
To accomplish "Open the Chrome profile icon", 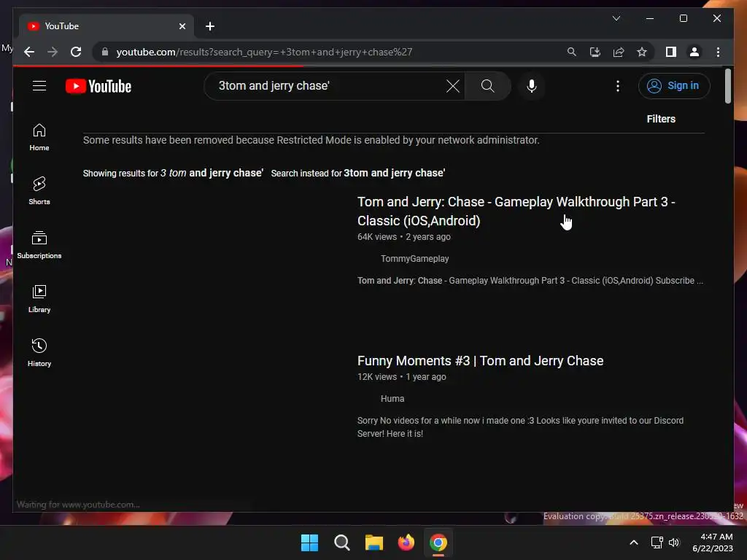I will [x=694, y=52].
